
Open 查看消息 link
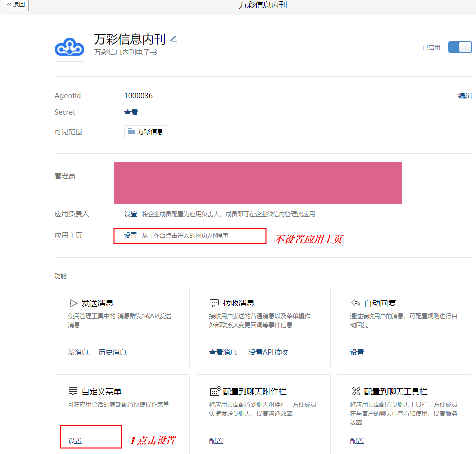(223, 352)
